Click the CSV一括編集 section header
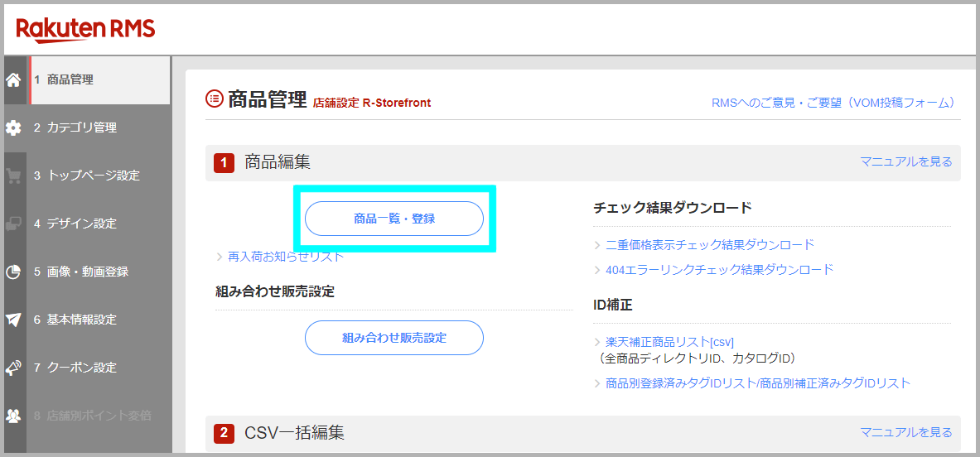 tap(582, 433)
